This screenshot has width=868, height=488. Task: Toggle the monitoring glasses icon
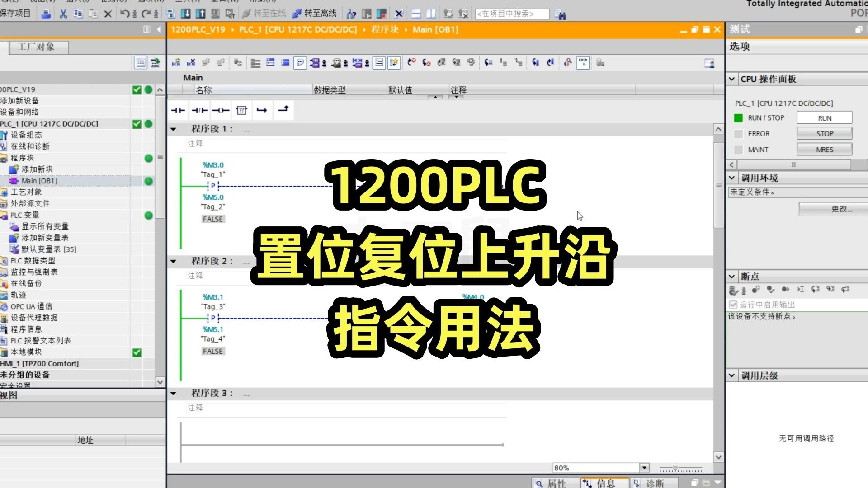pos(583,63)
